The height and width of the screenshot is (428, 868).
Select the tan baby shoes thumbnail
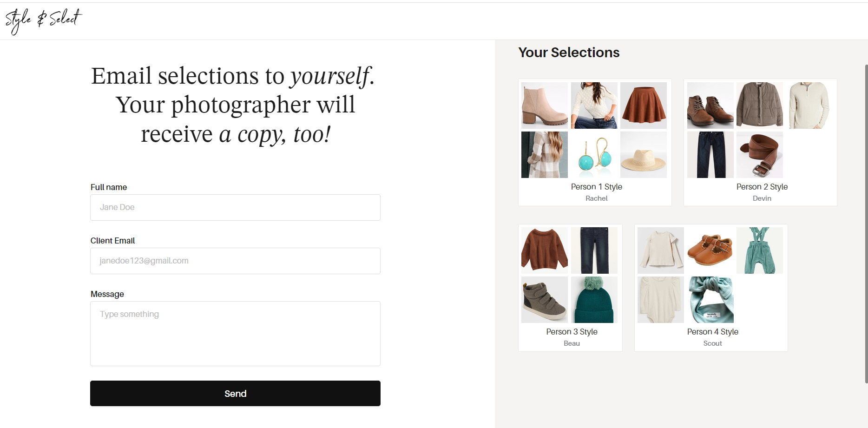click(710, 250)
